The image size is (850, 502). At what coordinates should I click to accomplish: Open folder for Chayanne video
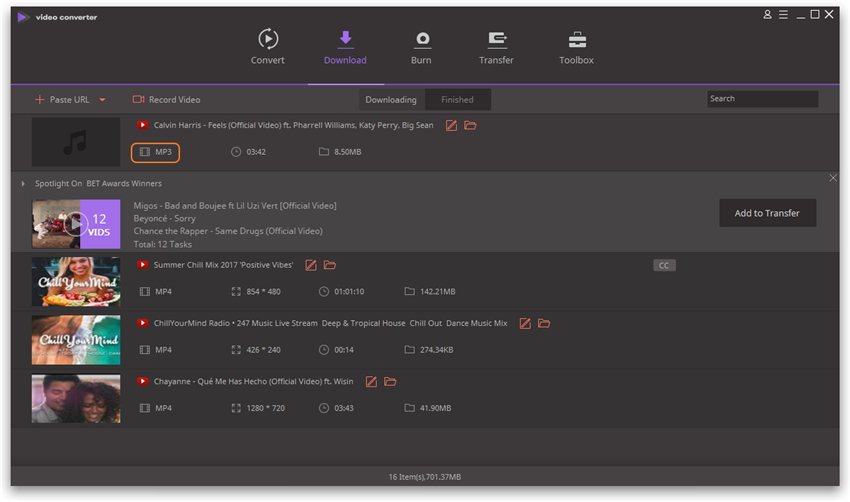click(390, 382)
